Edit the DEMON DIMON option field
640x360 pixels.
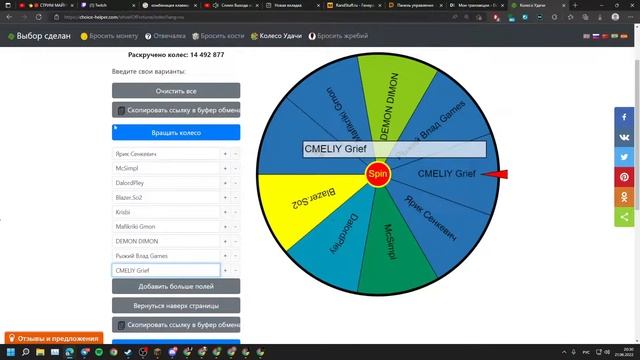[166, 241]
